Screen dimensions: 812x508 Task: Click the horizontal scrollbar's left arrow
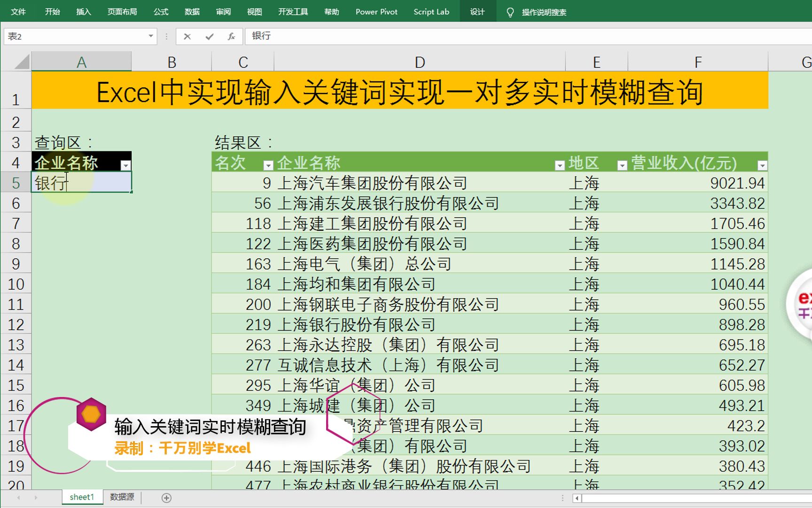pyautogui.click(x=577, y=498)
